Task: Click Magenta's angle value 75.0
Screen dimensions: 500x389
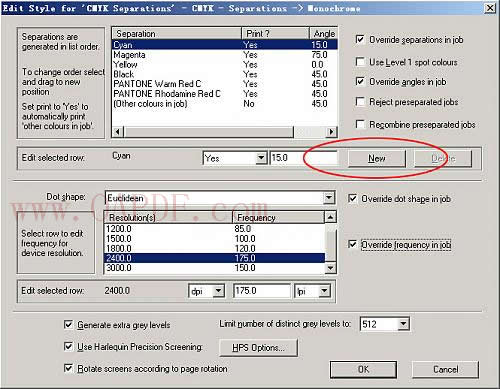Action: [x=319, y=55]
